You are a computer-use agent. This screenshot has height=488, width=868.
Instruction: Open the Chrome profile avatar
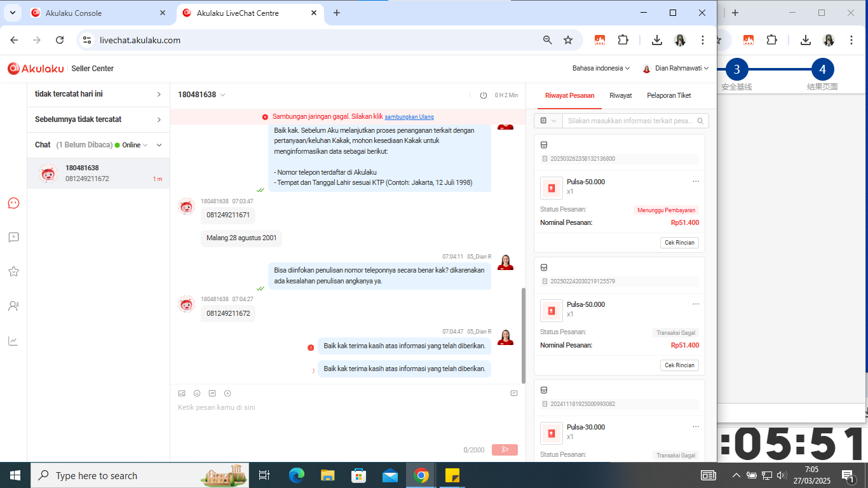pos(680,40)
